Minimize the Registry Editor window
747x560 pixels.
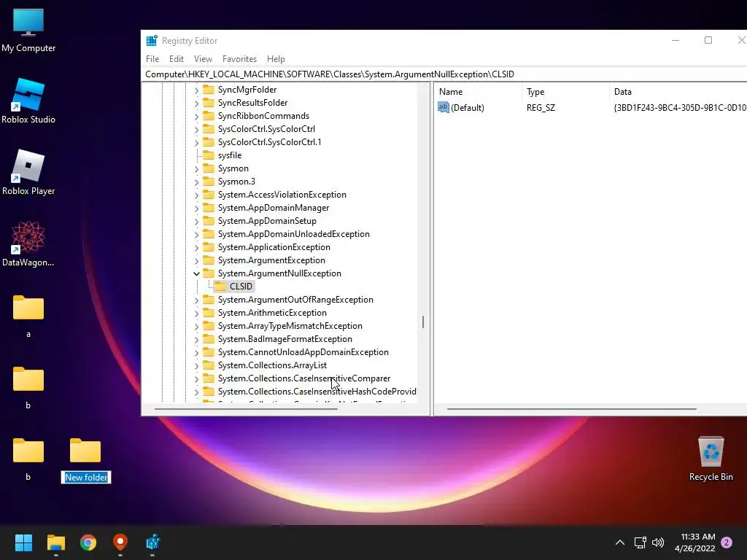tap(676, 41)
